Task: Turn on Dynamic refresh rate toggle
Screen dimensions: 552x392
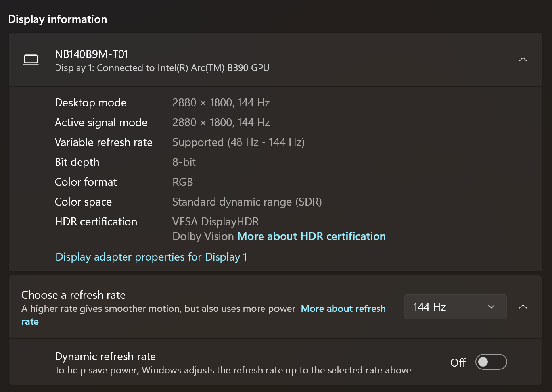Action: coord(491,362)
